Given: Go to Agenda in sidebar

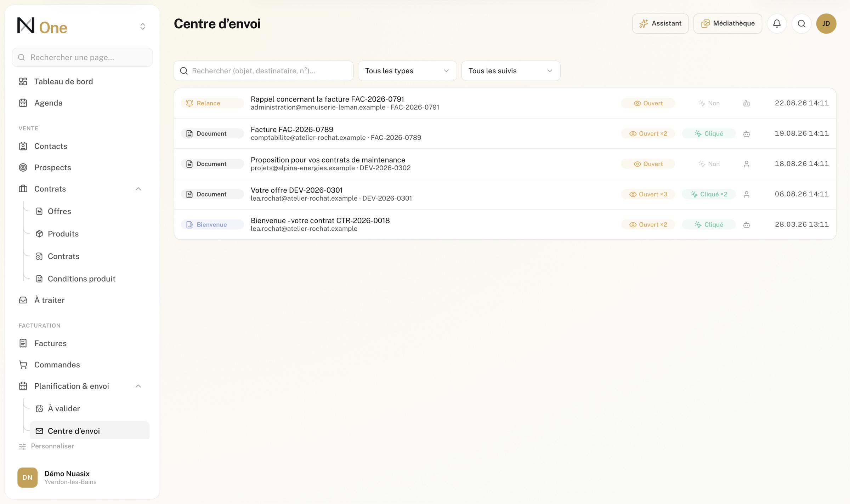Looking at the screenshot, I should [82, 103].
